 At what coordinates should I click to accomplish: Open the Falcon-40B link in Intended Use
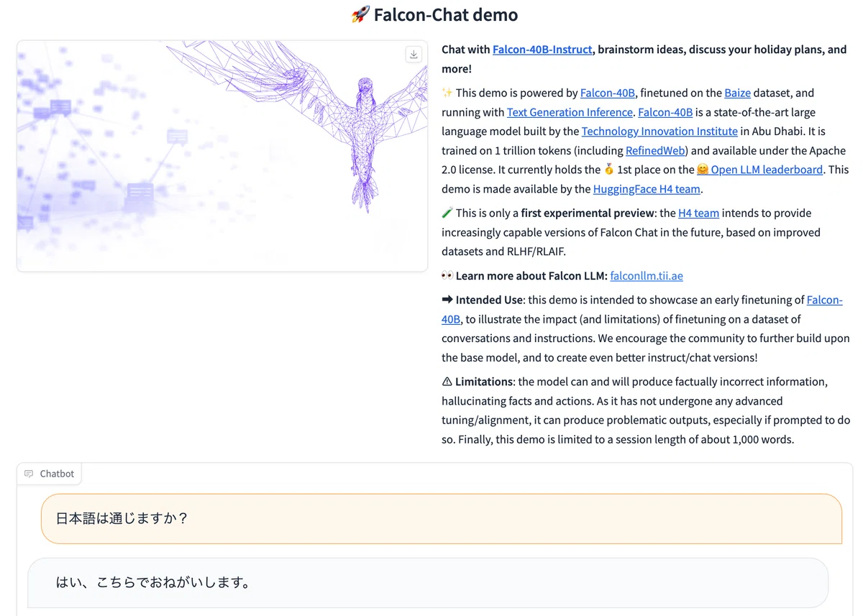(x=824, y=300)
